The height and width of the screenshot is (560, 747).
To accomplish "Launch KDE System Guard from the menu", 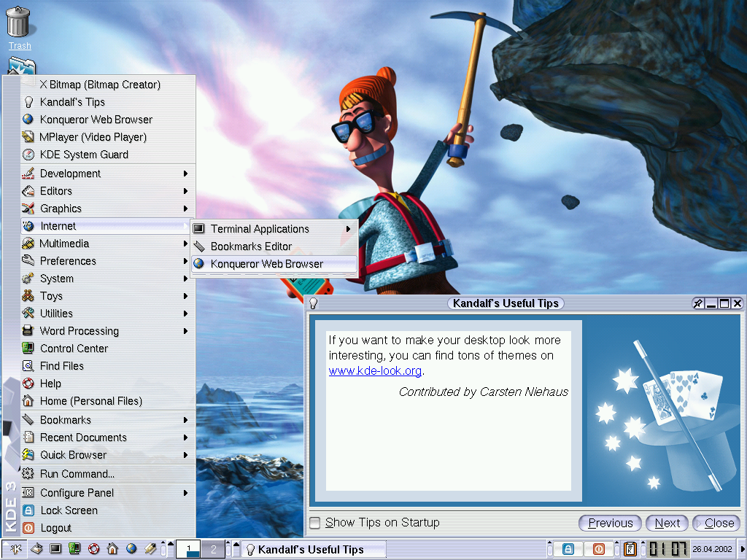I will [x=108, y=155].
